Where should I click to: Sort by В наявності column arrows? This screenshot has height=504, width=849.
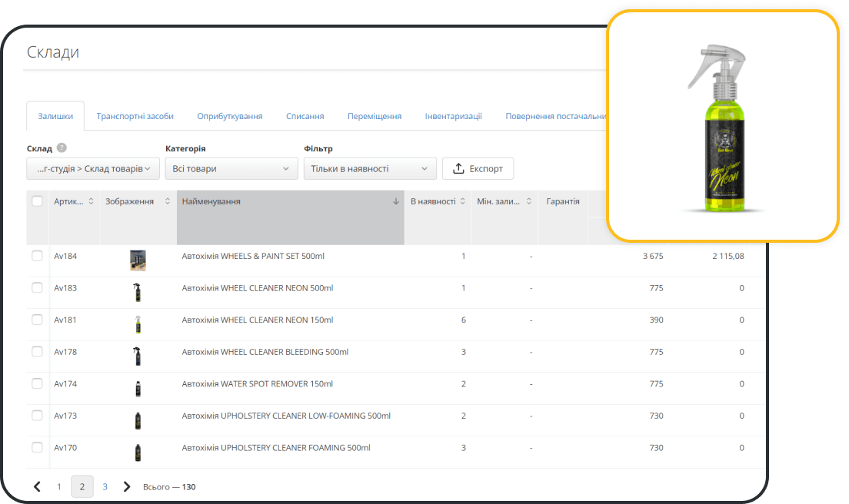(463, 202)
